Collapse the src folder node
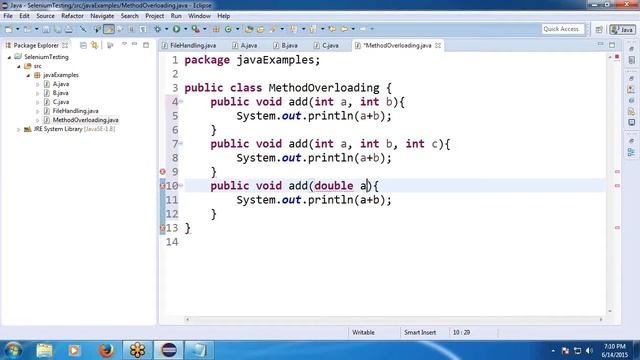Screen dimensions: 640x360 click(x=19, y=66)
